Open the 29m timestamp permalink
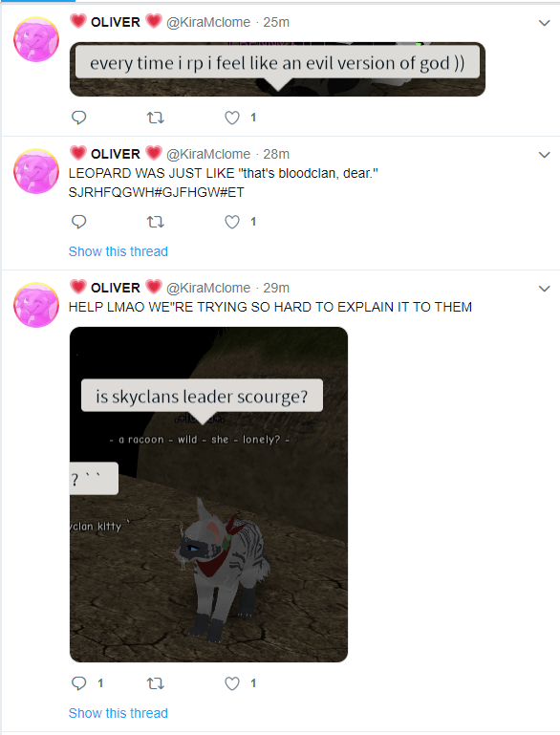This screenshot has height=735, width=560. [276, 288]
